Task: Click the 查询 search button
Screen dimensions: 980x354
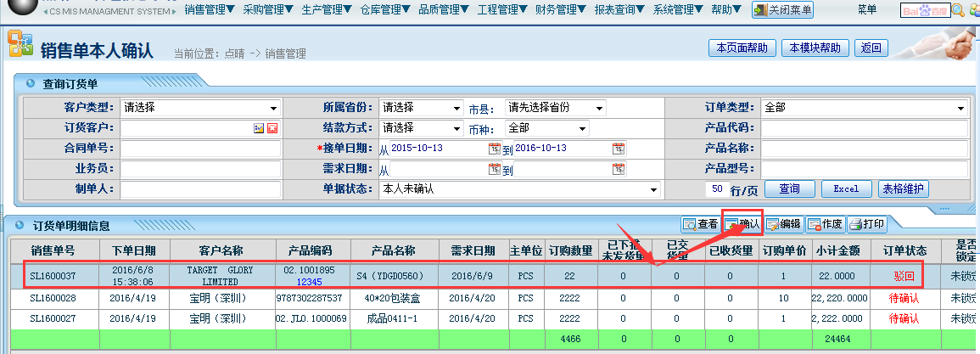Action: [789, 188]
